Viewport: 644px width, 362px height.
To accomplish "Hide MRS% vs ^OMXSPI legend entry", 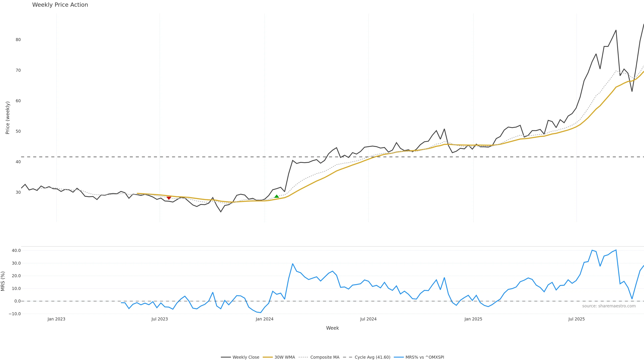I will pos(424,357).
